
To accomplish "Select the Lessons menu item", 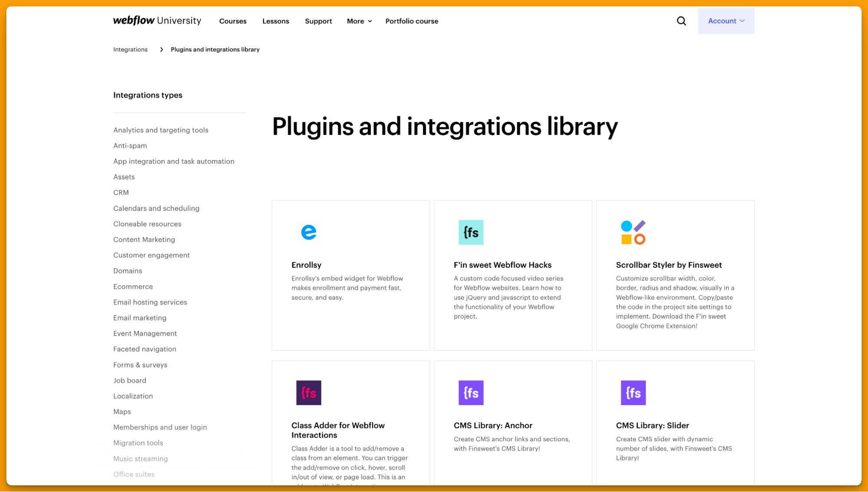I will click(x=275, y=21).
